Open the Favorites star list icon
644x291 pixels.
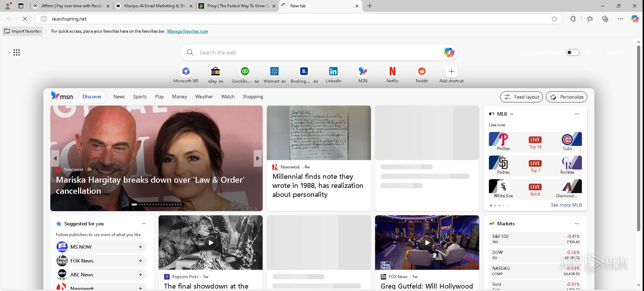[590, 19]
